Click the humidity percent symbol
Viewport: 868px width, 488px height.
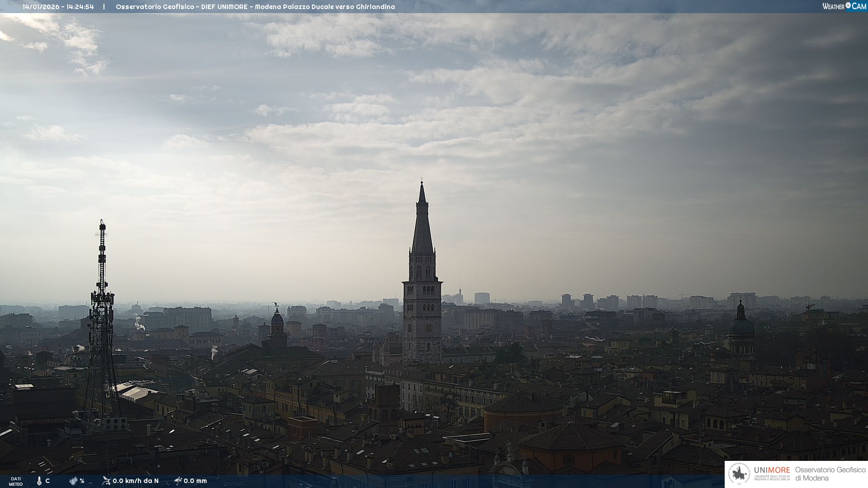tap(82, 481)
